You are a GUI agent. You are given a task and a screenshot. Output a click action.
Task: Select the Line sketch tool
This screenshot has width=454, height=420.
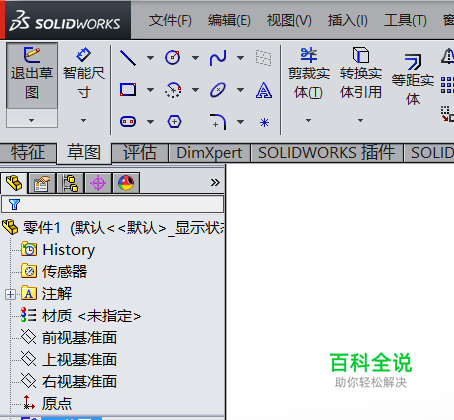pyautogui.click(x=128, y=58)
